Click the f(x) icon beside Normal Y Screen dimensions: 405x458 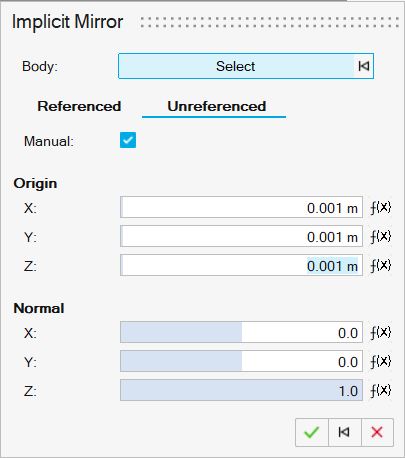tap(380, 361)
